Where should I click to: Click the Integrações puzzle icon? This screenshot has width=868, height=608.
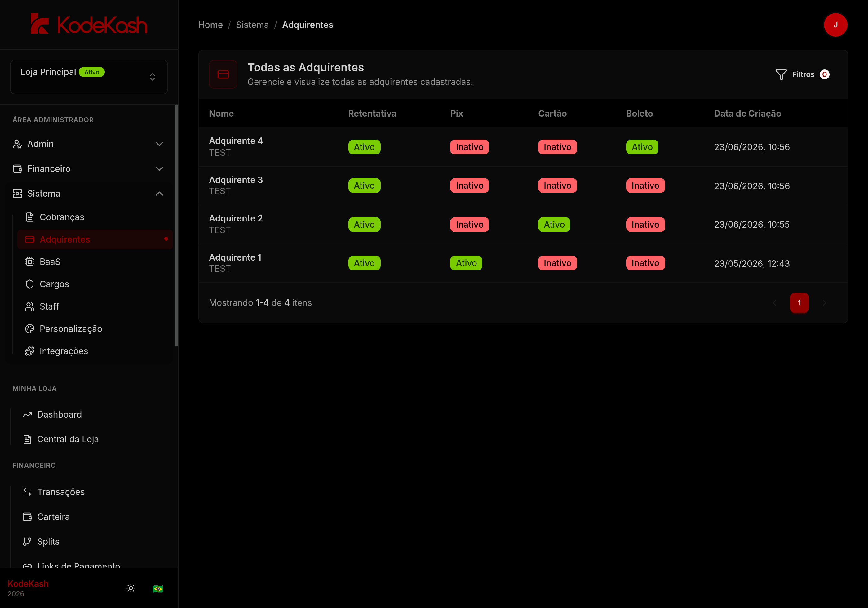pos(29,351)
